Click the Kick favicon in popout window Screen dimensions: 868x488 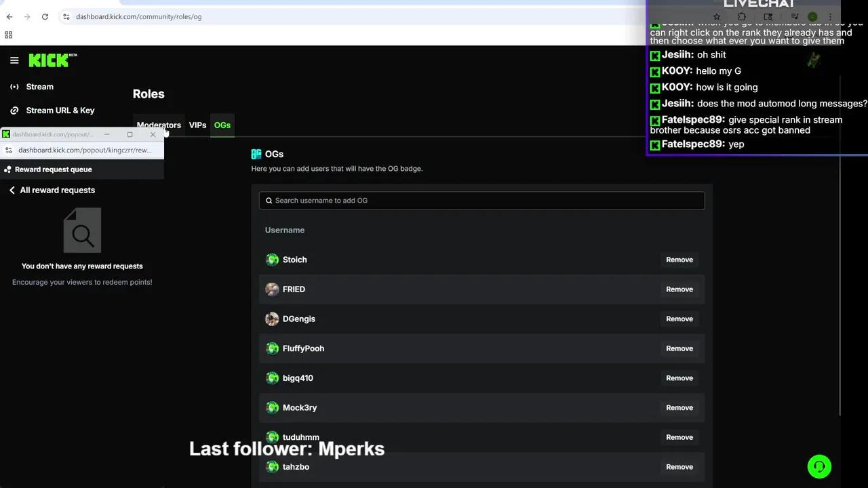(x=6, y=134)
